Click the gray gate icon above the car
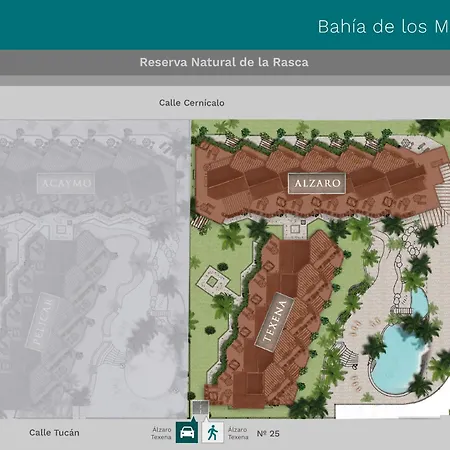This screenshot has width=450, height=450. point(200,408)
